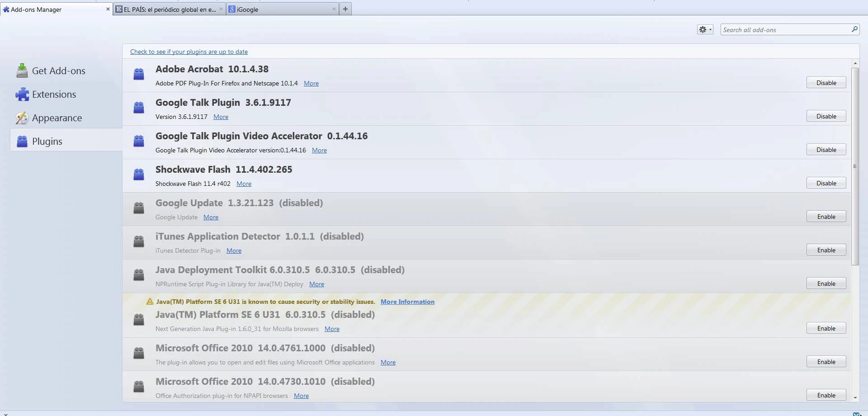
Task: Click the magnifier icon in the add-ons search box
Action: click(854, 29)
